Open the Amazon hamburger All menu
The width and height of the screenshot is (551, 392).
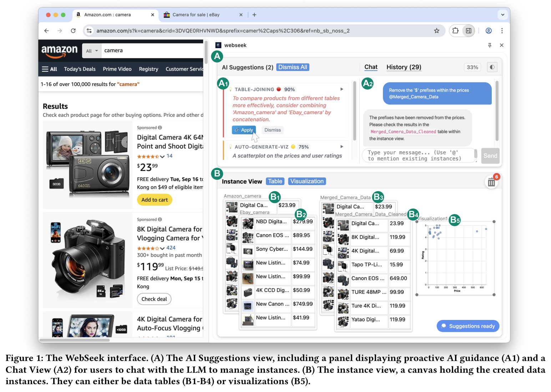click(x=50, y=69)
